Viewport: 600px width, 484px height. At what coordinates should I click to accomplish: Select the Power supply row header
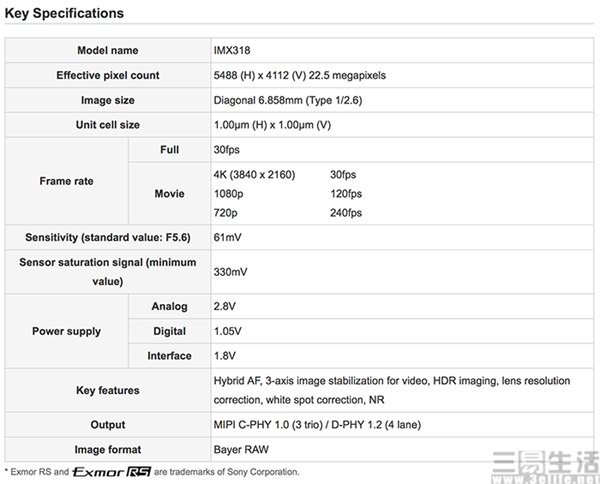[x=67, y=330]
